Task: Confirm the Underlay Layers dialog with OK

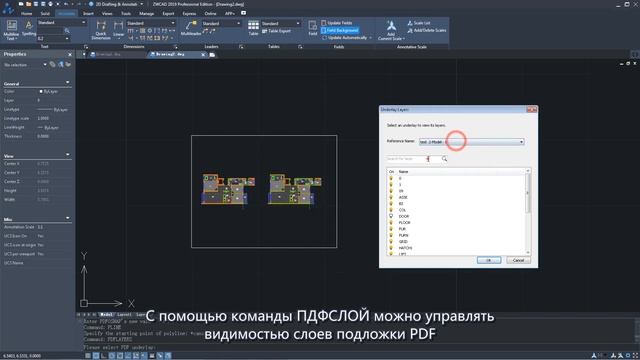Action: 489,260
